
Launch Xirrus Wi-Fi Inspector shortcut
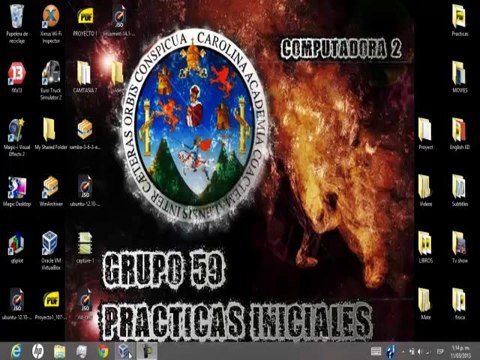[x=51, y=24]
